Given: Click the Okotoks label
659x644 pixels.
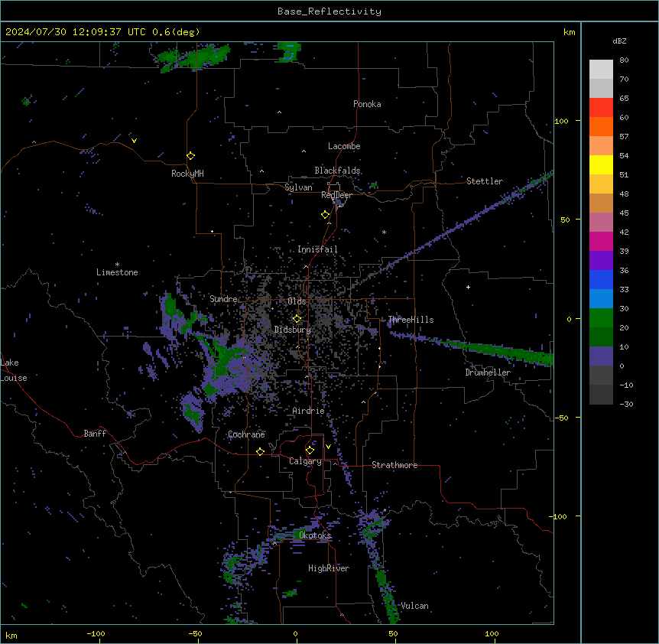Looking at the screenshot, I should pyautogui.click(x=315, y=535).
